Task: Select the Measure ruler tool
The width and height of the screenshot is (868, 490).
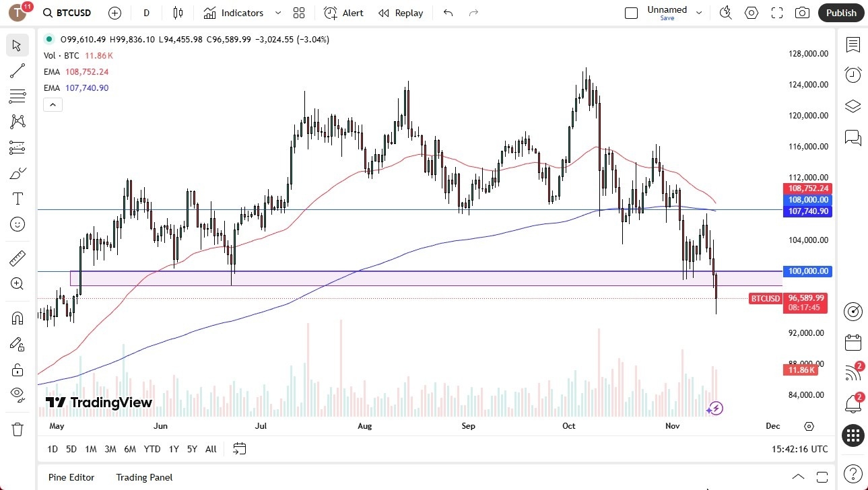Action: (17, 258)
